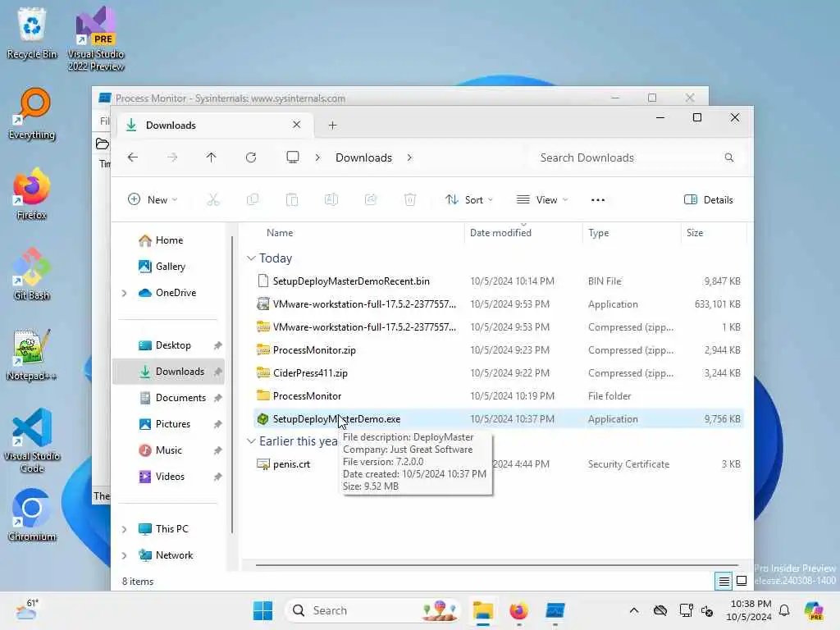Click the Copy toolbar icon
Image resolution: width=840 pixels, height=630 pixels.
pos(253,200)
